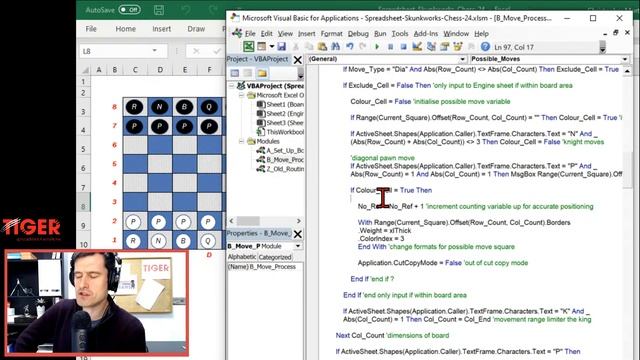Run the macro with the green play icon
This screenshot has height=360, width=640.
coord(377,47)
